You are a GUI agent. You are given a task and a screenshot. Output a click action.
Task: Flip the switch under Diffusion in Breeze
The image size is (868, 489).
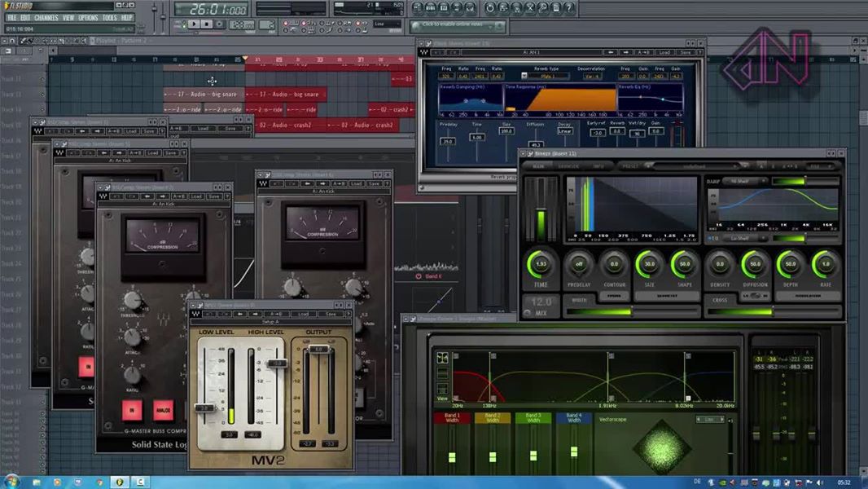click(x=755, y=296)
